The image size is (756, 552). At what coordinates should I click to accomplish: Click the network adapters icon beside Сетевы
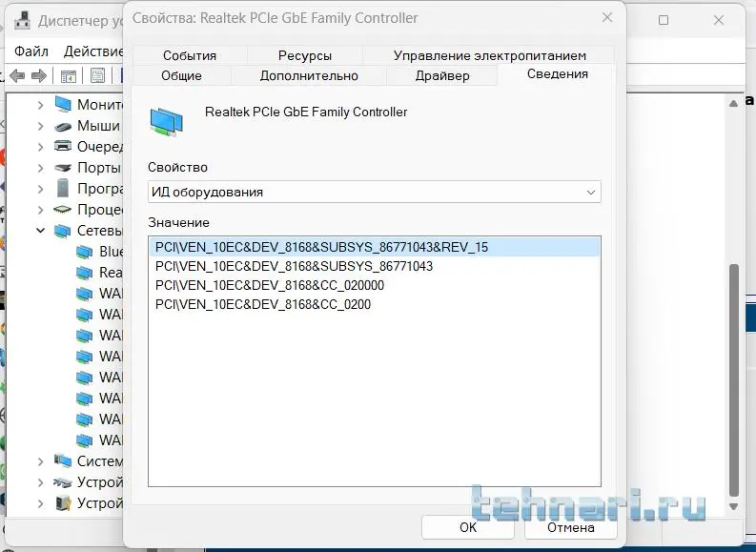click(62, 231)
